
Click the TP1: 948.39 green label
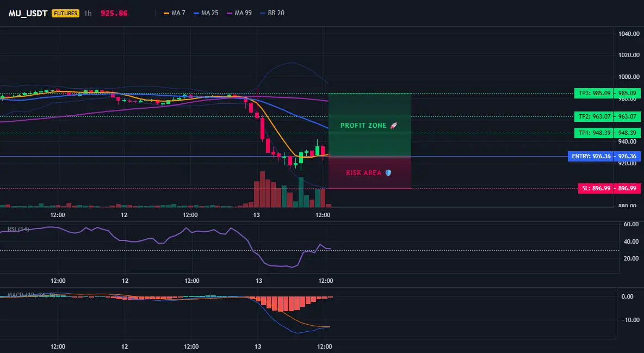click(x=593, y=133)
